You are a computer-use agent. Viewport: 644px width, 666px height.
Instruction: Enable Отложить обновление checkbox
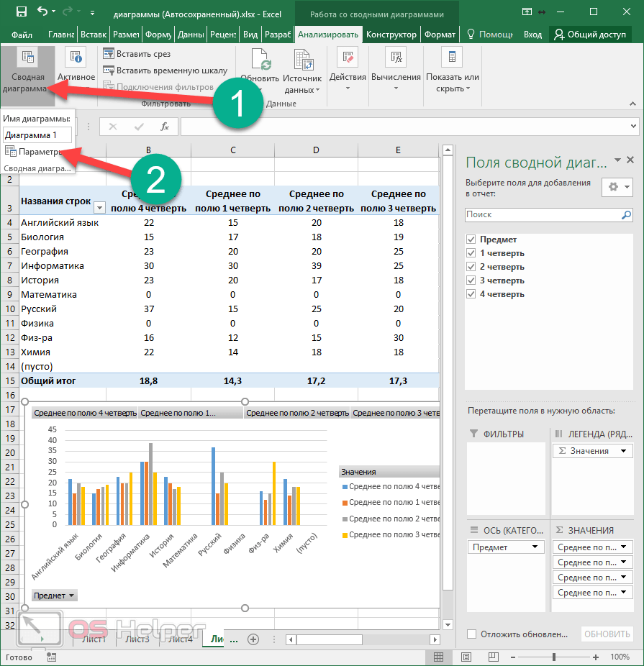[x=472, y=634]
